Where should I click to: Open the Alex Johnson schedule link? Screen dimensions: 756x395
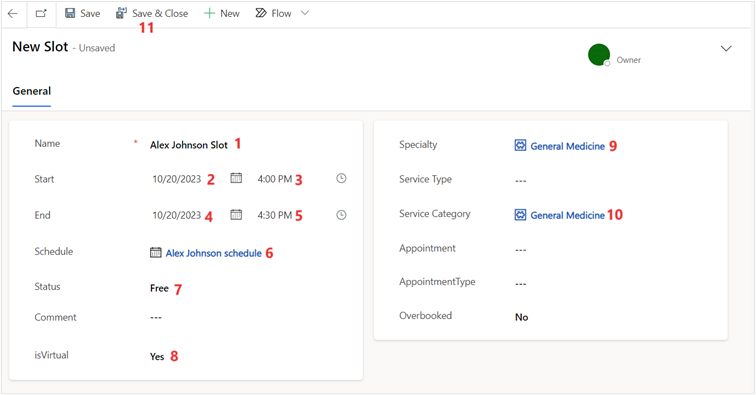pyautogui.click(x=214, y=253)
